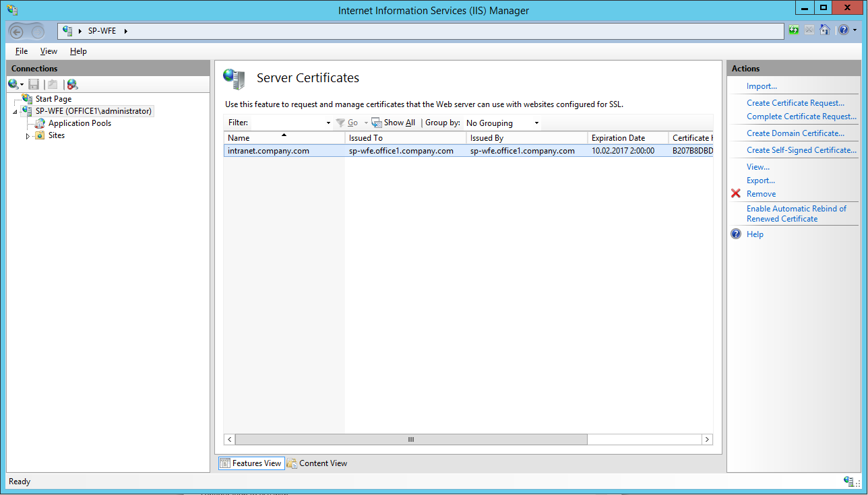Click the Export... action link
The image size is (868, 495).
pos(761,180)
